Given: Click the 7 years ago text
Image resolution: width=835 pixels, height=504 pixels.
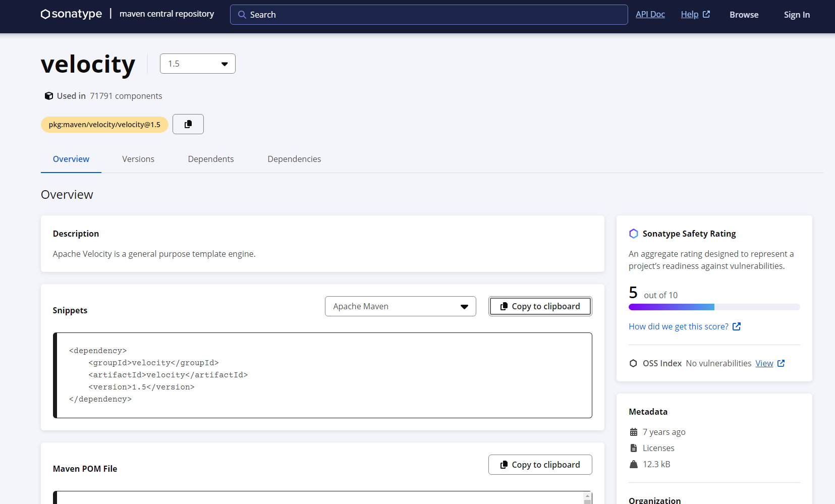Looking at the screenshot, I should click(x=664, y=432).
